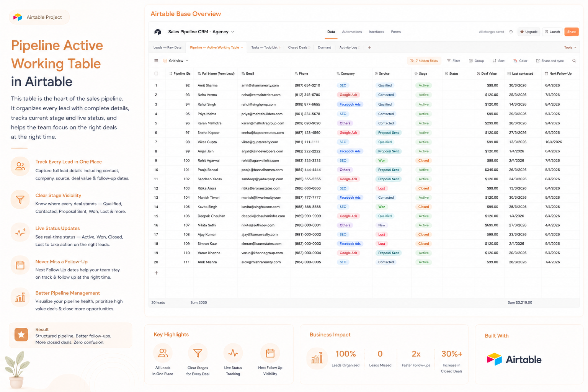The width and height of the screenshot is (588, 392).
Task: Click the Lost tag in Ritika Arora's row
Action: (x=382, y=188)
